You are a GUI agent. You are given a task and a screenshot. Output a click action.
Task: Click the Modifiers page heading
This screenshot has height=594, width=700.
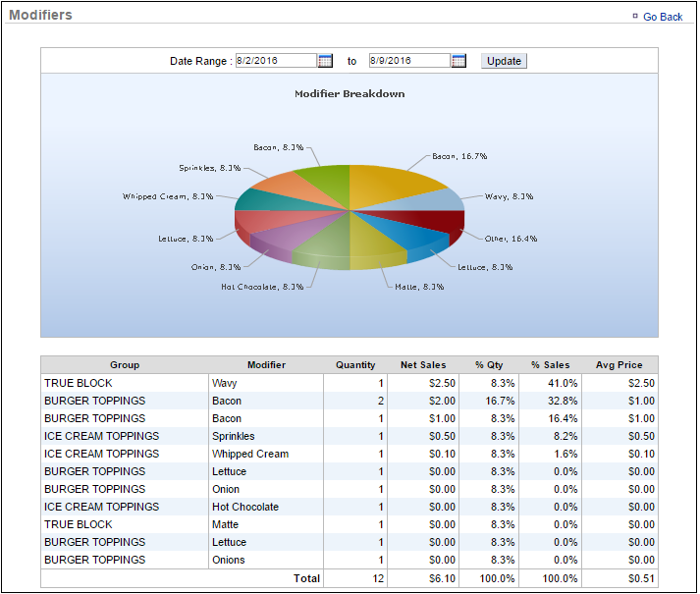[x=40, y=15]
